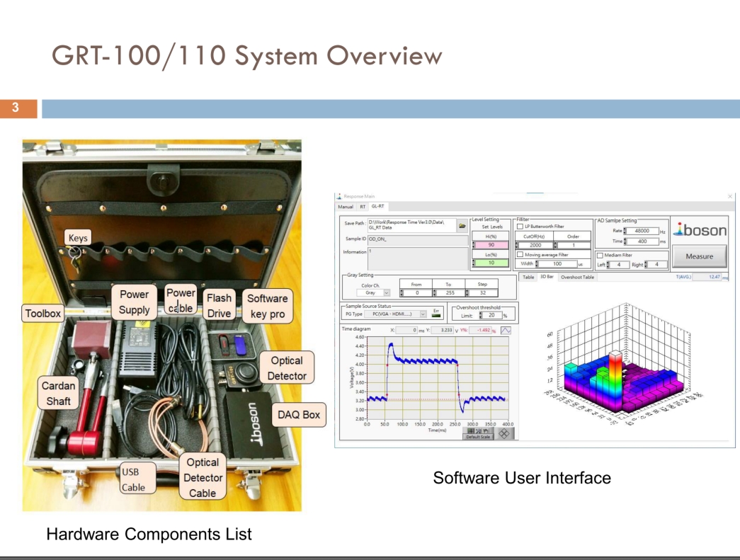Choose the zoom tool in the graph palette

[x=478, y=430]
